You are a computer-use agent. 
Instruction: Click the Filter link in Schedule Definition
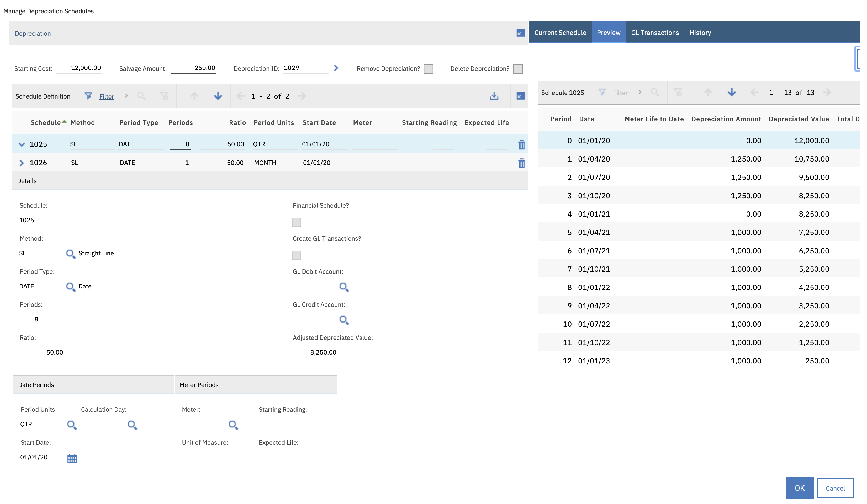[107, 96]
